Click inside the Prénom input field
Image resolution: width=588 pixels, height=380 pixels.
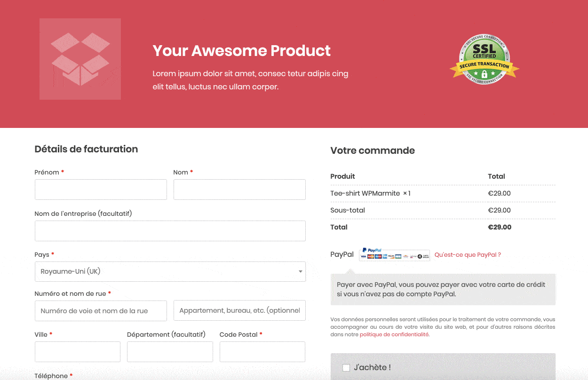coord(101,190)
